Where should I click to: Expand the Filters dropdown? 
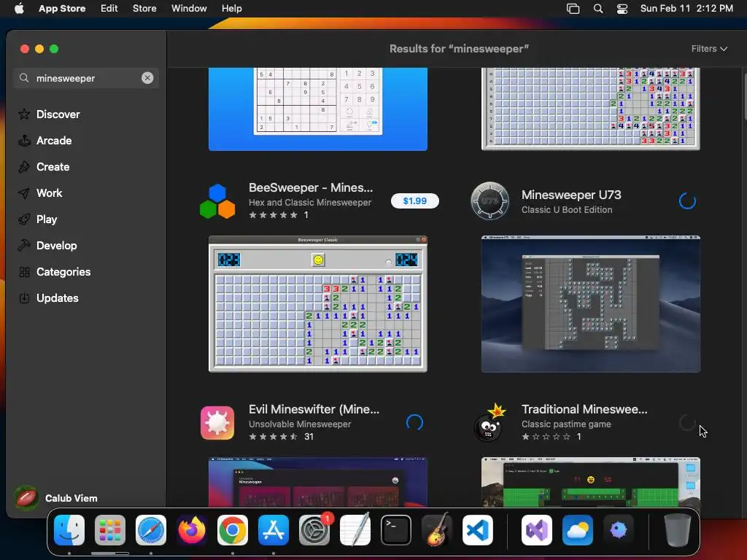coord(709,49)
